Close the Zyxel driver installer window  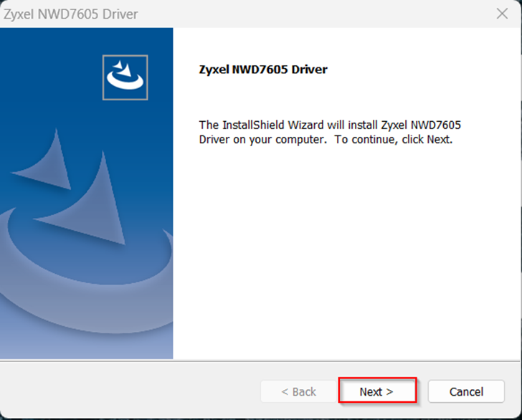pos(502,14)
